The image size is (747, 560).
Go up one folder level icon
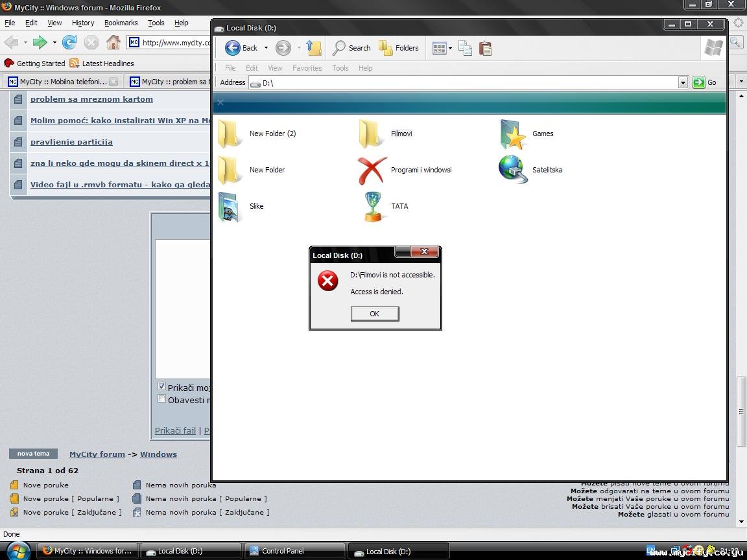point(313,47)
